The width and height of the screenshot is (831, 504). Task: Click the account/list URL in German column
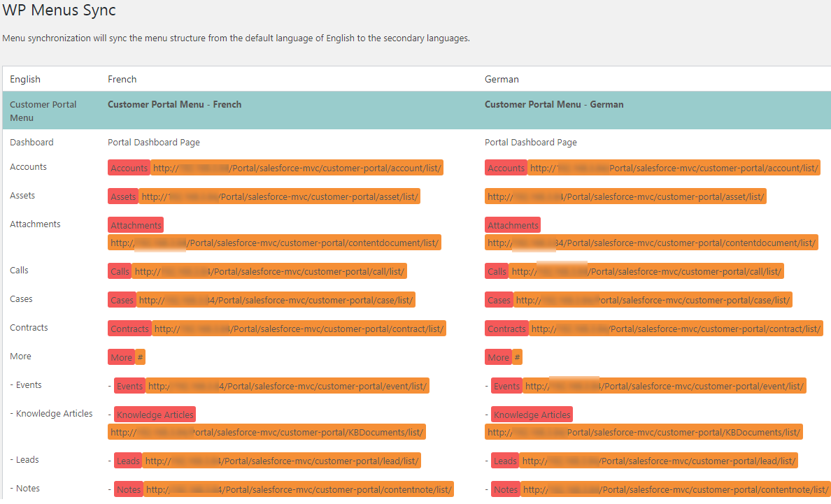pos(674,168)
